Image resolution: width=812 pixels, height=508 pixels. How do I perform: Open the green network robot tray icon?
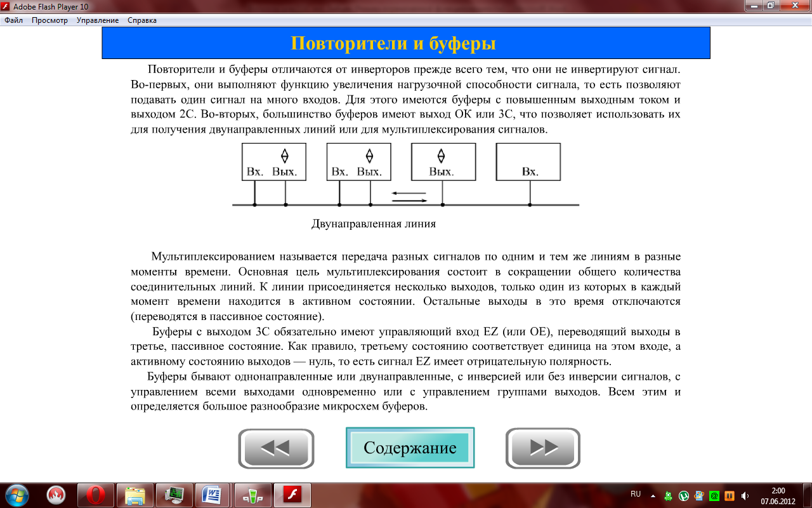669,496
